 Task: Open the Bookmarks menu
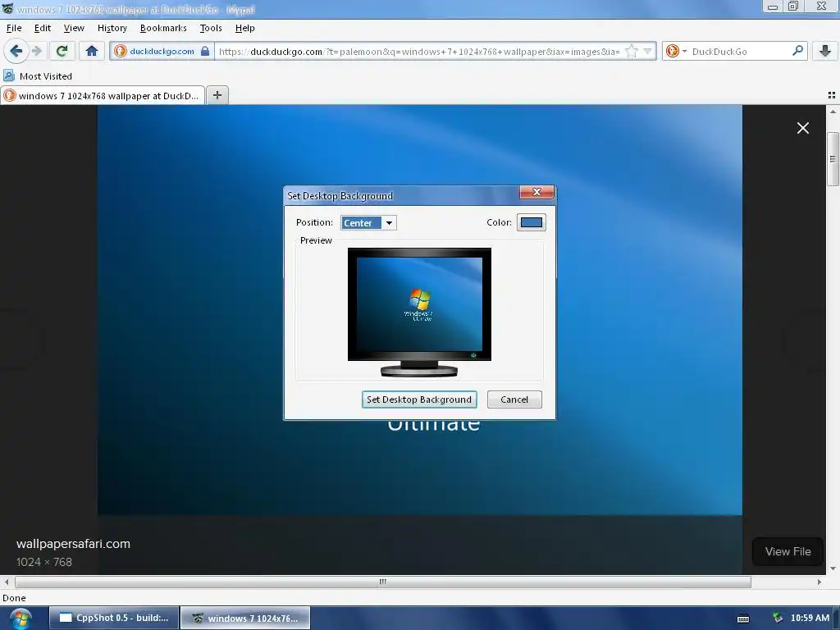coord(163,28)
